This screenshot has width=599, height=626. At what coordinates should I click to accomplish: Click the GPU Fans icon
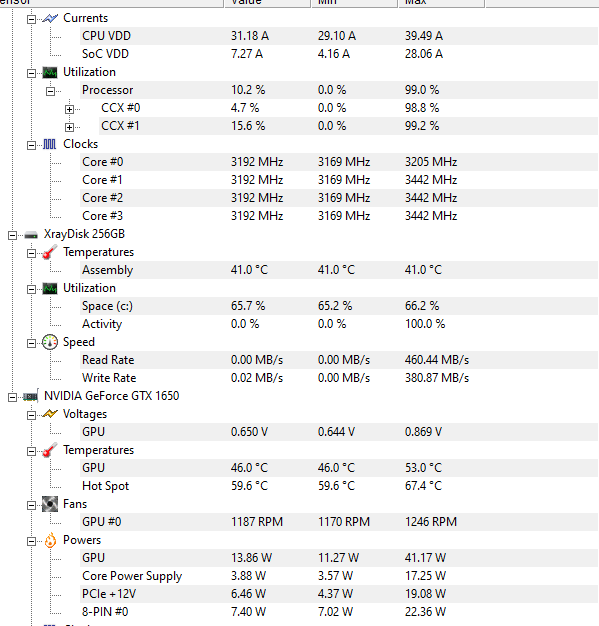click(x=50, y=504)
